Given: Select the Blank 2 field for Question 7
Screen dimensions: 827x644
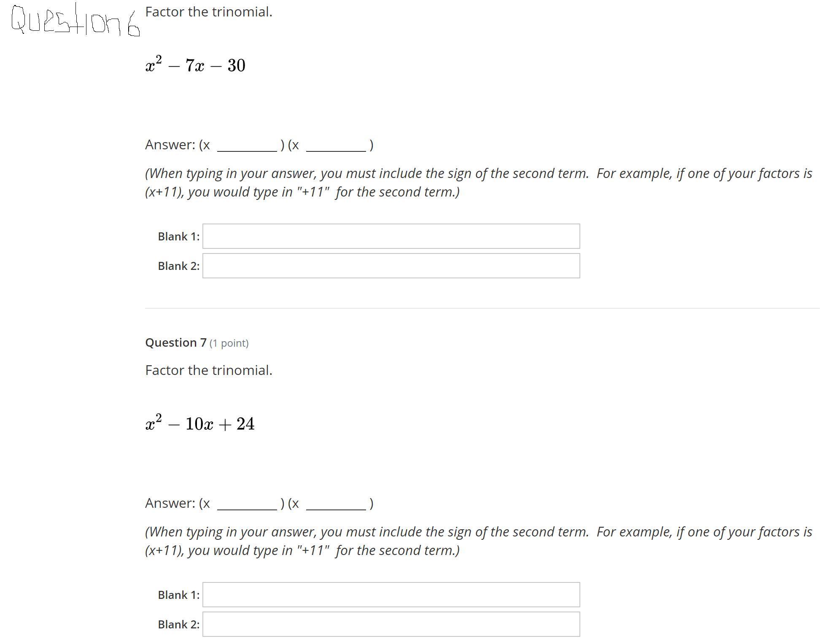Looking at the screenshot, I should (x=391, y=624).
